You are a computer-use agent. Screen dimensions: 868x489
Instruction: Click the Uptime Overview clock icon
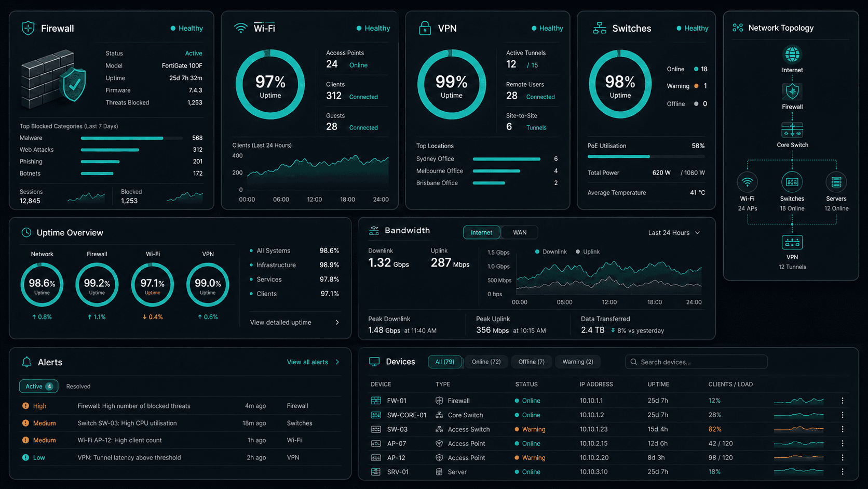click(x=26, y=232)
